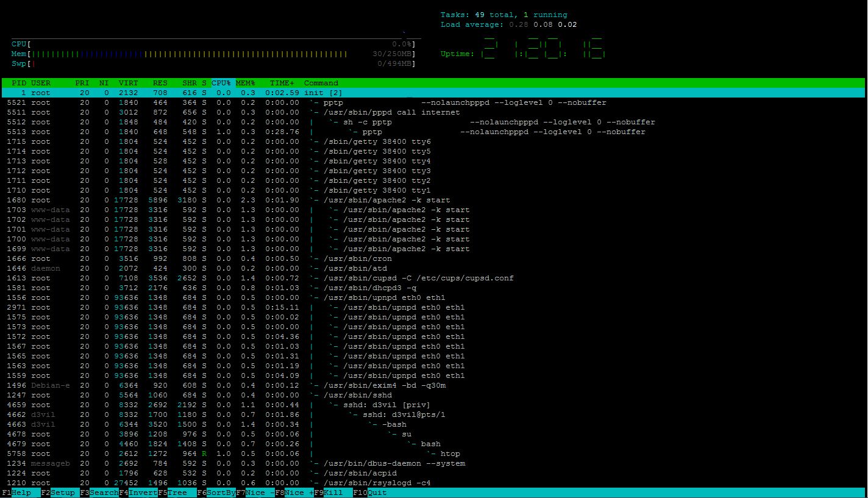
Task: Sort by the USER column header
Action: 41,83
